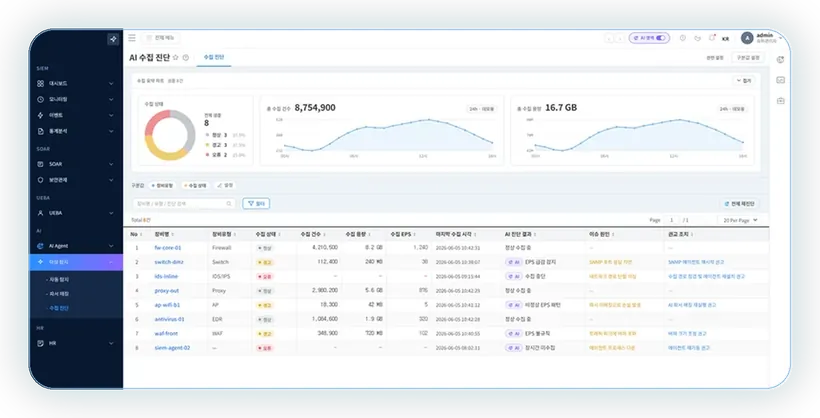Click the yellow segment of donut chart
The height and width of the screenshot is (418, 820).
pos(164,154)
